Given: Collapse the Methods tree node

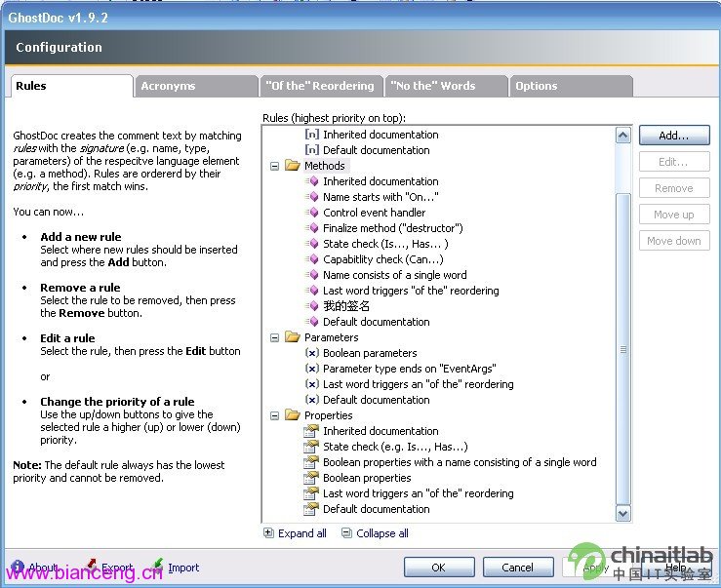Looking at the screenshot, I should click(274, 166).
